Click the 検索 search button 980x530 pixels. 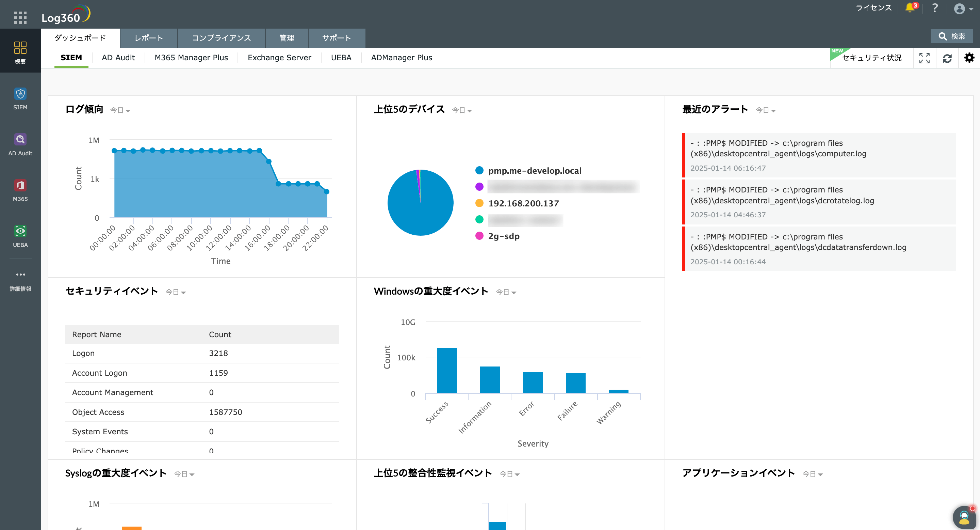pos(951,36)
